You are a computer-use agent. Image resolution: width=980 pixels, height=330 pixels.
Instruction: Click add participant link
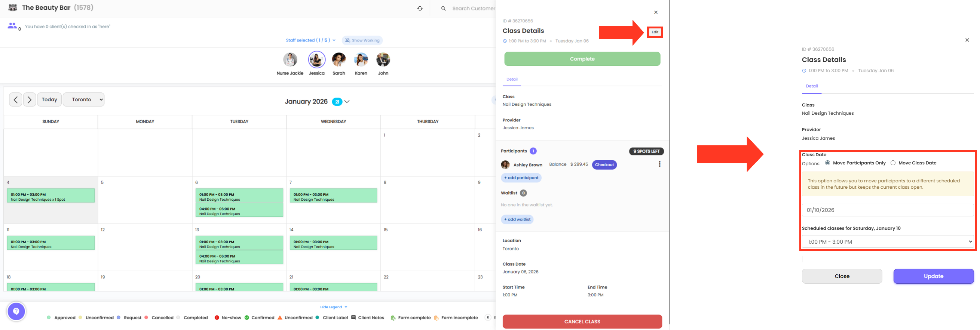[521, 178]
